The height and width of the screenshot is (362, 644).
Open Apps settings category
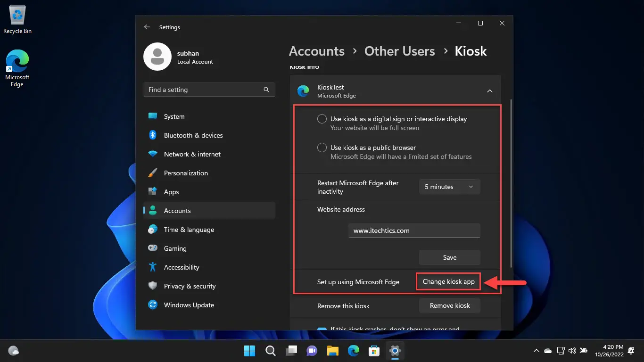tap(209, 192)
